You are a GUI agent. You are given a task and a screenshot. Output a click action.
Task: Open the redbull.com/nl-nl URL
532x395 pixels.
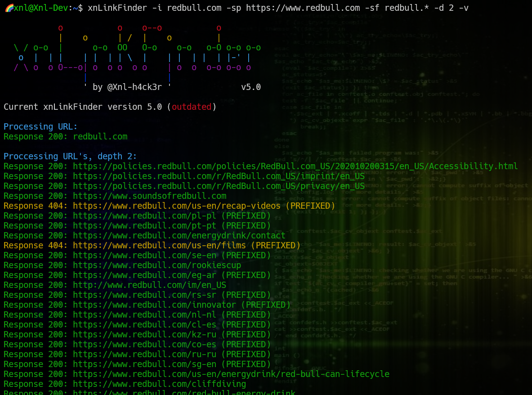[144, 314]
